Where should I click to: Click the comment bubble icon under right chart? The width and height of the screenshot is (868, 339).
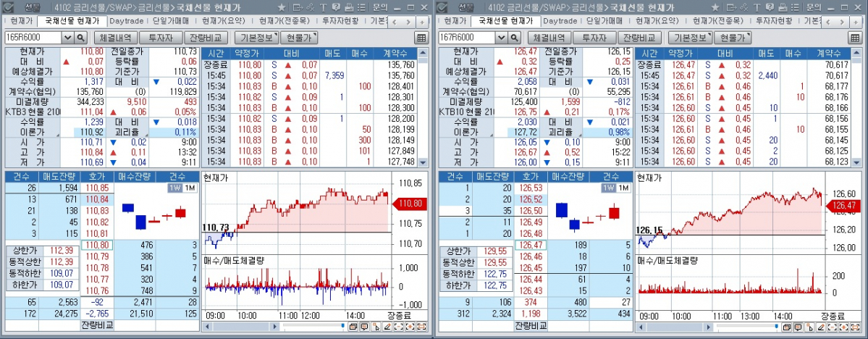[x=798, y=327]
